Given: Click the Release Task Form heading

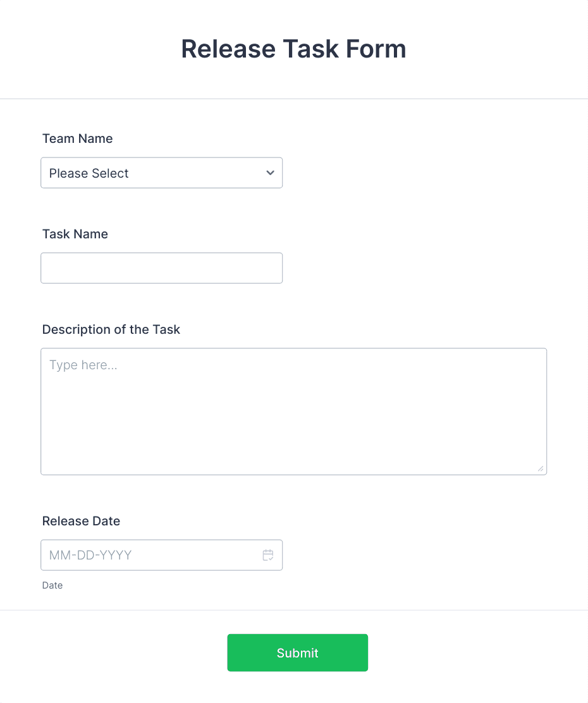Looking at the screenshot, I should 294,49.
